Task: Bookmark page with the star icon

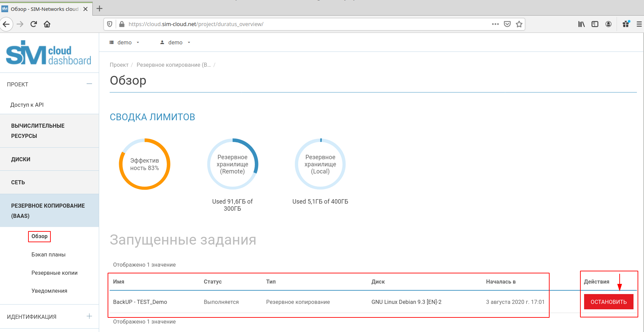Action: [519, 24]
